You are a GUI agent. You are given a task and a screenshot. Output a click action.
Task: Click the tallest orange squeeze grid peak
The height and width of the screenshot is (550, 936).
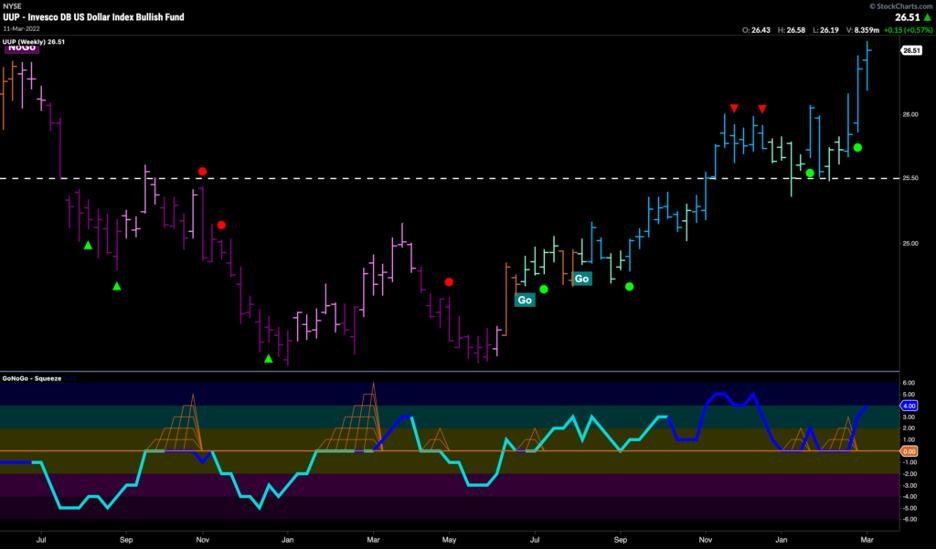click(374, 387)
